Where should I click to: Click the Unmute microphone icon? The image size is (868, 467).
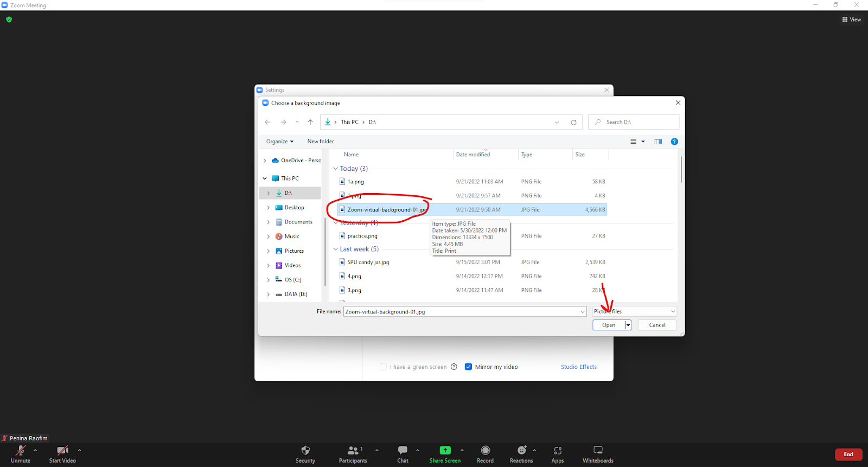(21, 450)
